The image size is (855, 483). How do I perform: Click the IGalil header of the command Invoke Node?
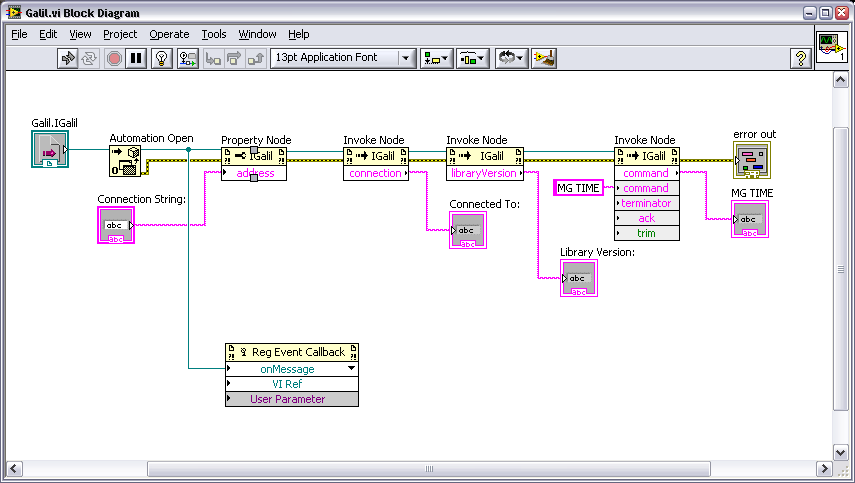pos(647,156)
